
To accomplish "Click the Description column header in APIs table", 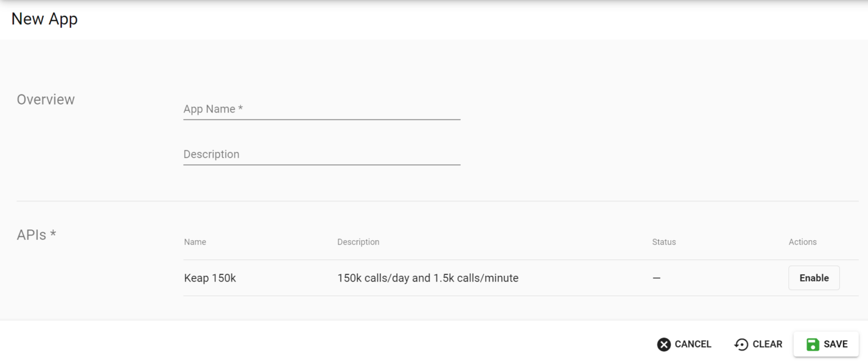I will tap(358, 242).
